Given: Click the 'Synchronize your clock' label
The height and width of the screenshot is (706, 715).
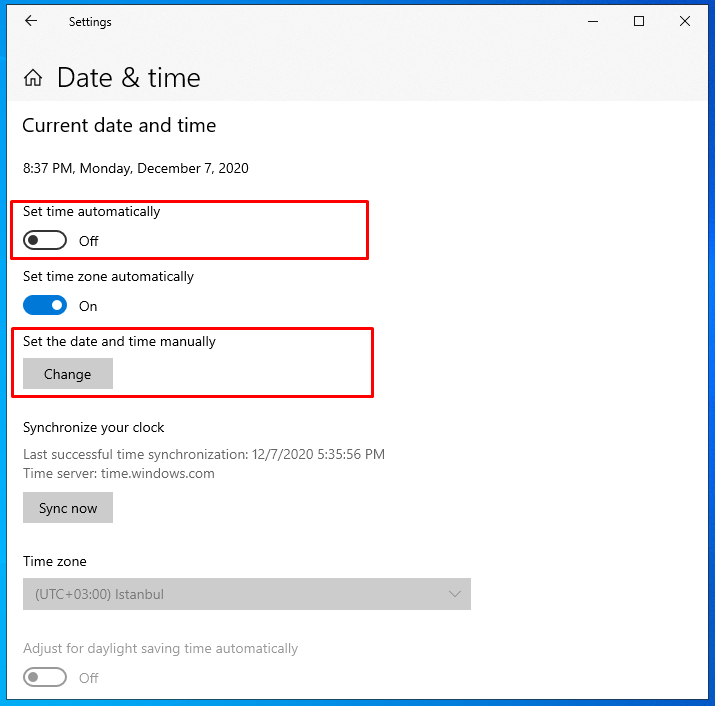Looking at the screenshot, I should 93,428.
